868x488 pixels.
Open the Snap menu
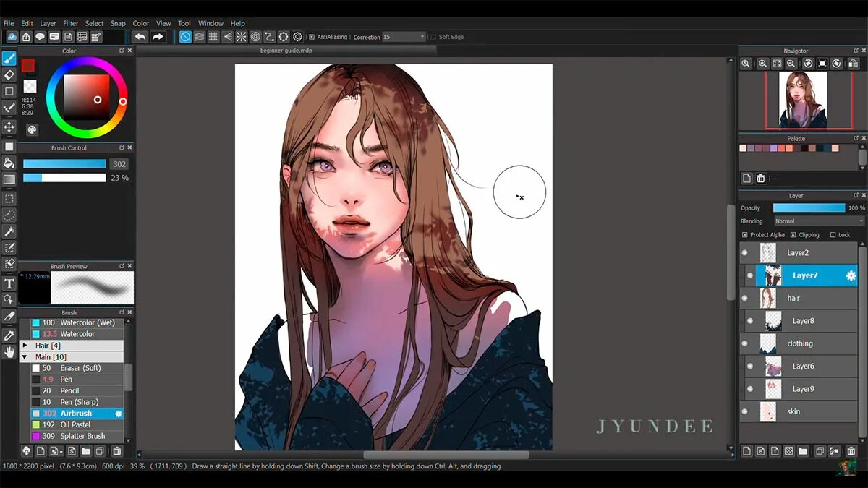tap(118, 23)
